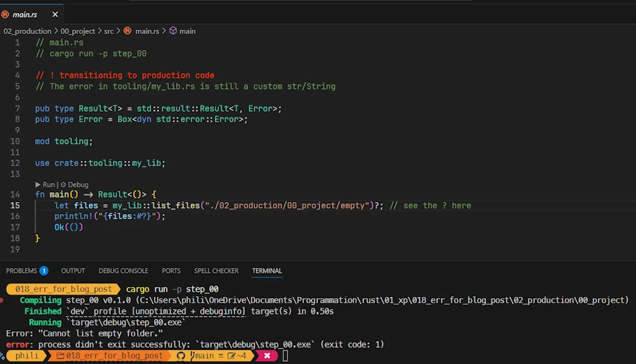Click 018_err_for_blog_post in the cargo run prompt

(x=64, y=289)
